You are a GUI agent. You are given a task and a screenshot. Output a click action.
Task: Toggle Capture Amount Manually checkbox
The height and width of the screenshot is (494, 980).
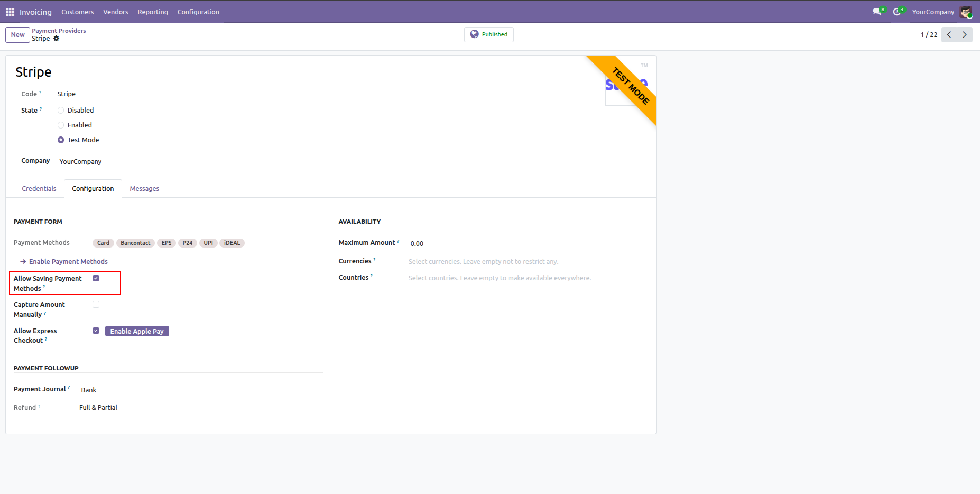[x=96, y=304]
